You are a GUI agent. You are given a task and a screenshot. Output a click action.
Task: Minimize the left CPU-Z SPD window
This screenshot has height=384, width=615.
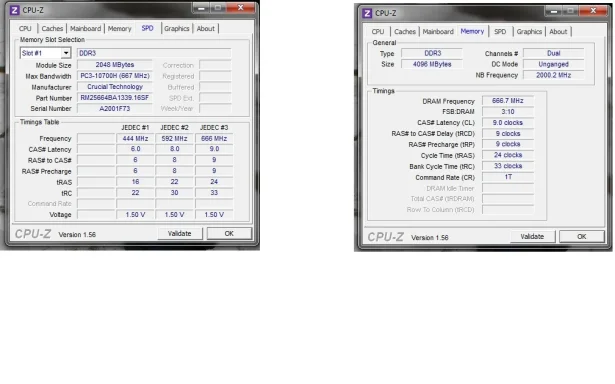tap(201, 7)
